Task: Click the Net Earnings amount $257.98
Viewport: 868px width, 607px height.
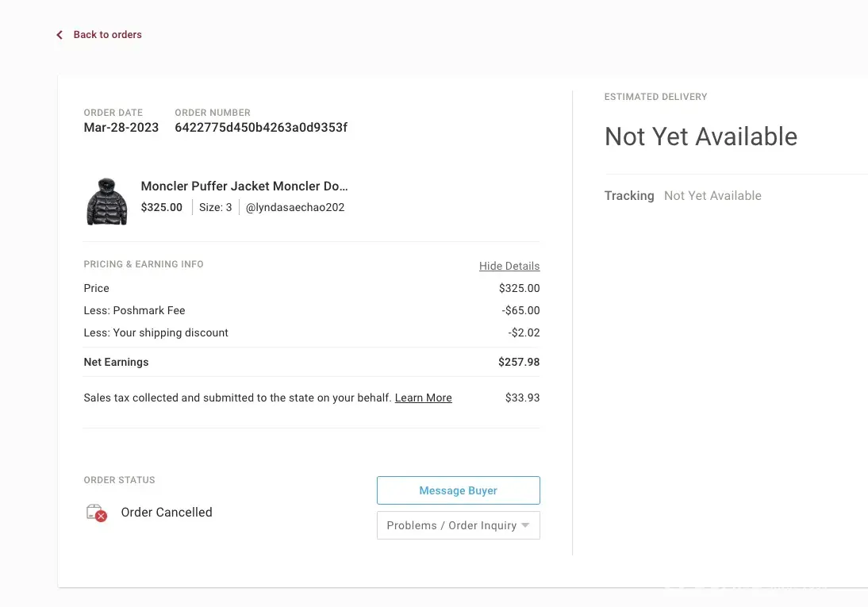Action: point(519,362)
